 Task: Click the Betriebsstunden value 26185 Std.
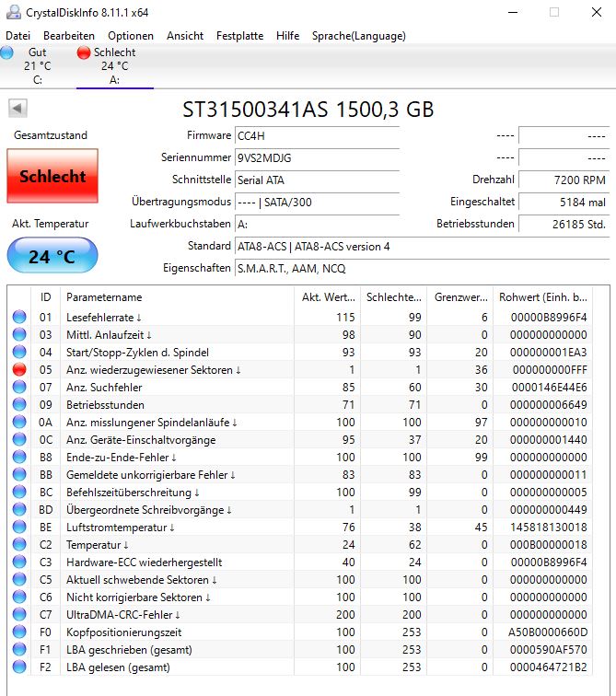pyautogui.click(x=564, y=224)
